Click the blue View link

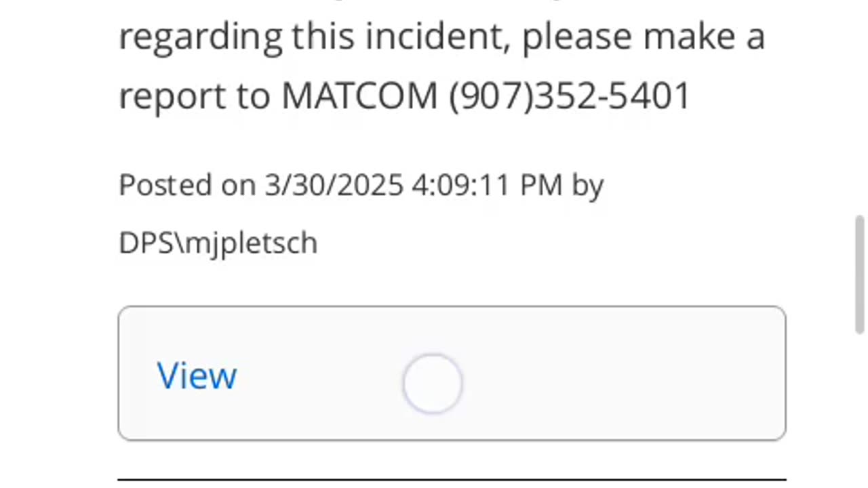(197, 375)
